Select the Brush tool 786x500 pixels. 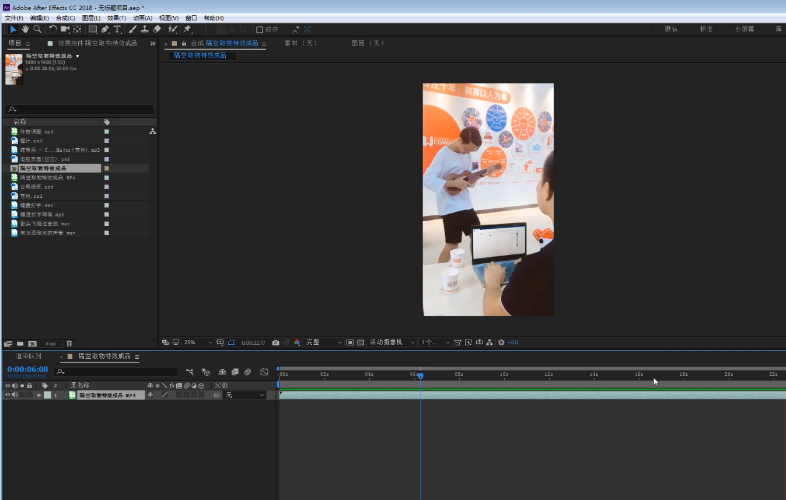pos(132,30)
